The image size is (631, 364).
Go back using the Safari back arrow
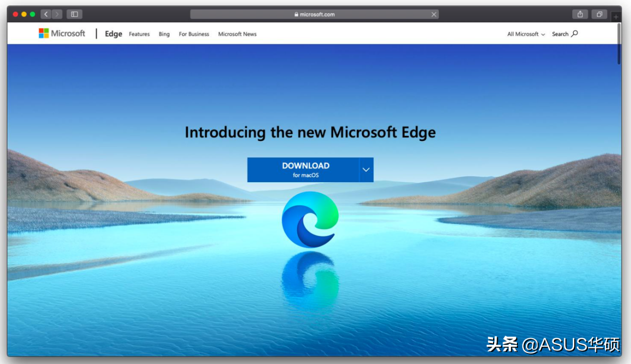(x=46, y=14)
